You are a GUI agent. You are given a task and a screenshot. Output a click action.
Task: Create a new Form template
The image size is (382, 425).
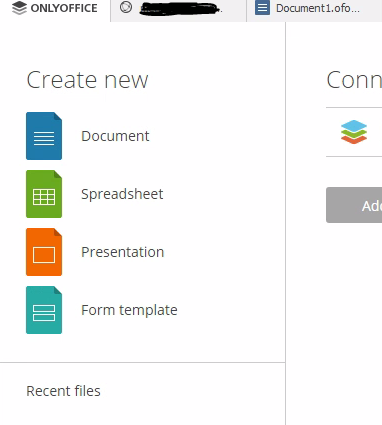129,310
